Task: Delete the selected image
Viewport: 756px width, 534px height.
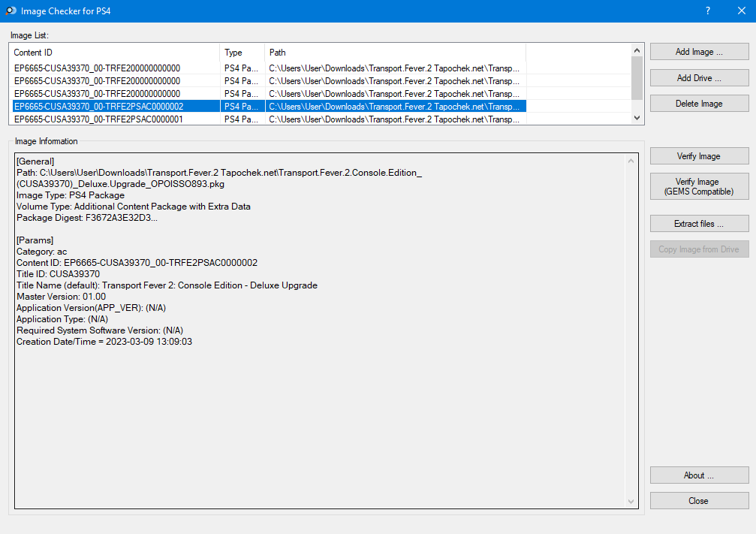Action: pyautogui.click(x=699, y=104)
